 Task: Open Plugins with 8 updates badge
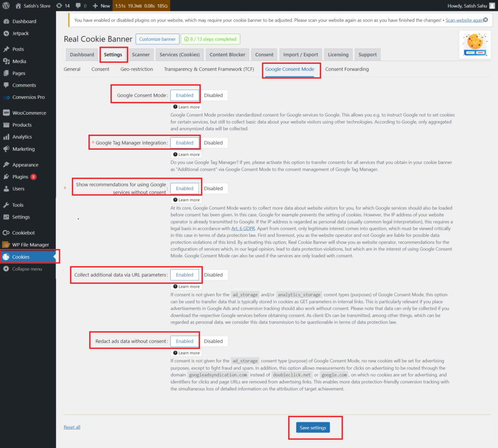tap(24, 177)
